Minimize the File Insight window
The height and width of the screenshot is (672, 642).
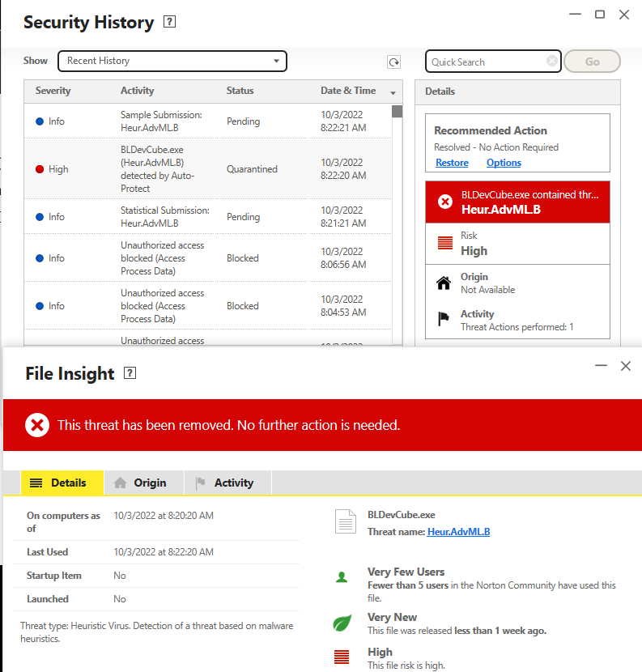click(602, 366)
